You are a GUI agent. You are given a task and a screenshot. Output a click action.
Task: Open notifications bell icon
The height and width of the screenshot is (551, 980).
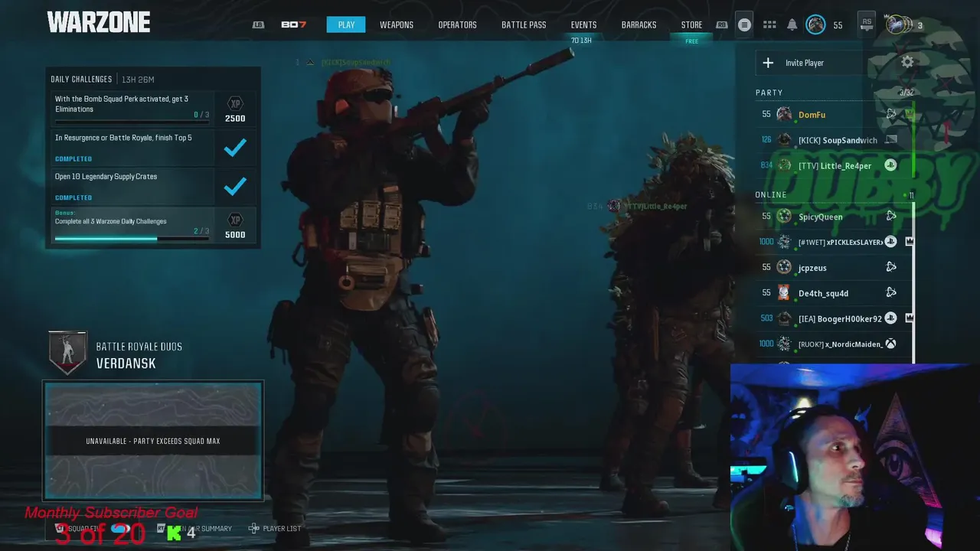[792, 25]
